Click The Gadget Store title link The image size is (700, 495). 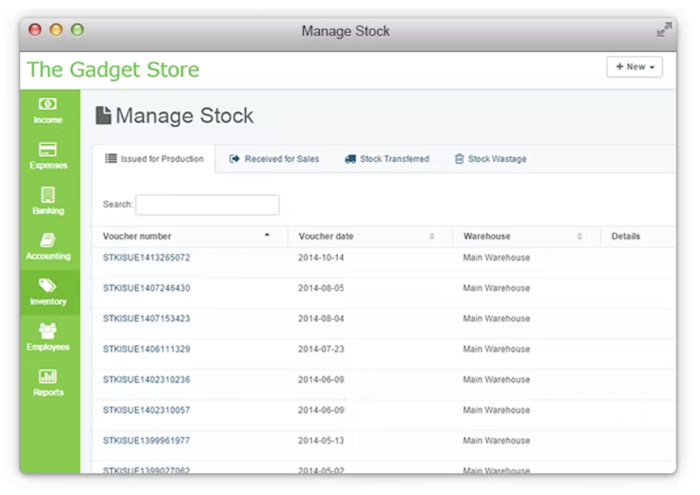113,70
